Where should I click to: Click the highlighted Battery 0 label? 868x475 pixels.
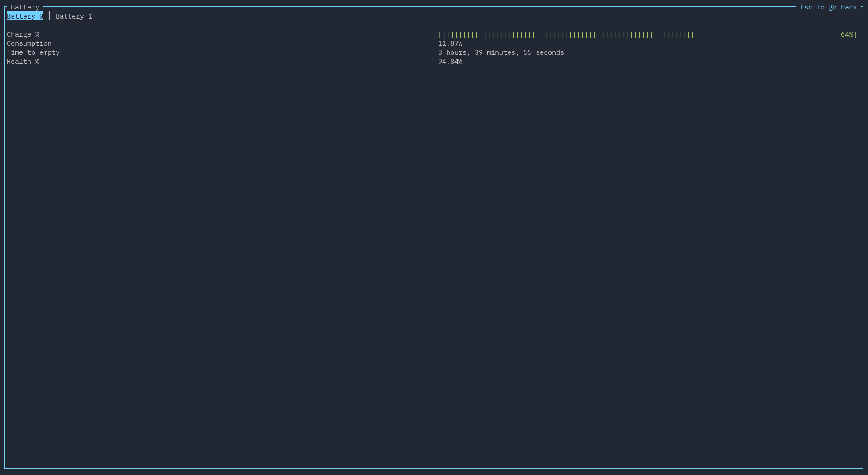point(25,16)
